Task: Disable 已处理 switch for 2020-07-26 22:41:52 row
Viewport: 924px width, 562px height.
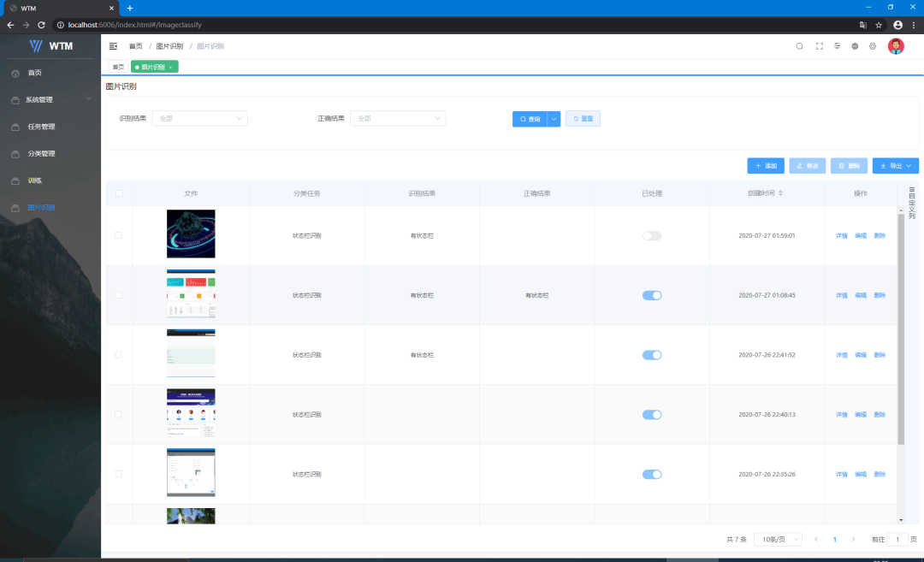Action: [x=652, y=355]
